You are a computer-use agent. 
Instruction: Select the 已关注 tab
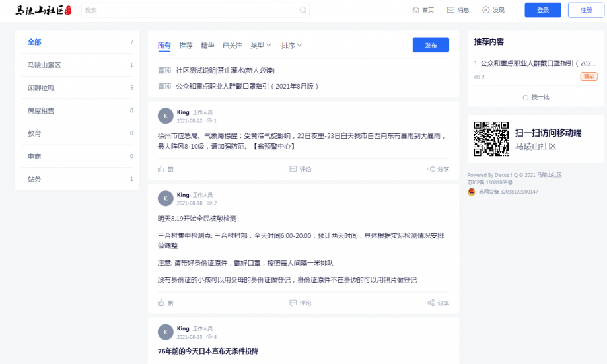pyautogui.click(x=232, y=46)
